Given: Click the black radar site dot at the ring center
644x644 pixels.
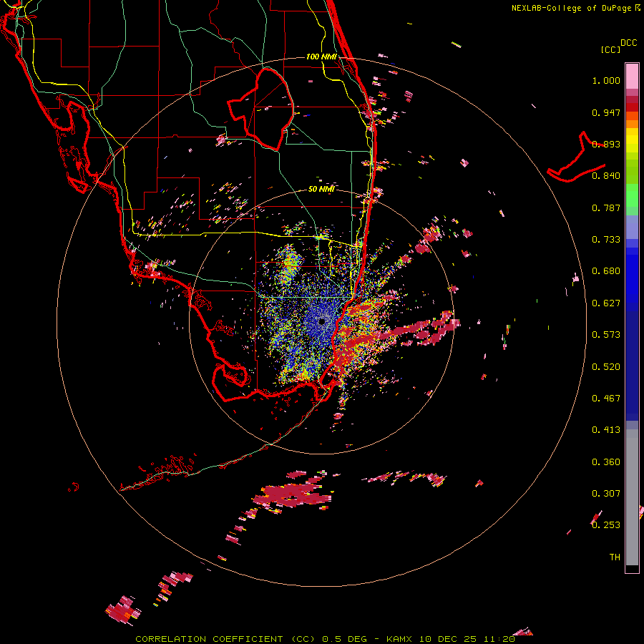Looking at the screenshot, I should (x=322, y=321).
